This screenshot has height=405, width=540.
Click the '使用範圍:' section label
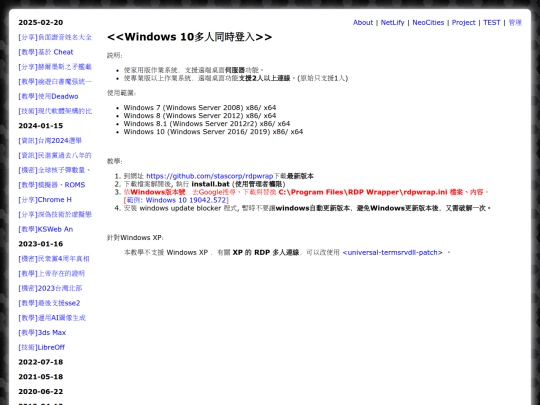pos(122,93)
